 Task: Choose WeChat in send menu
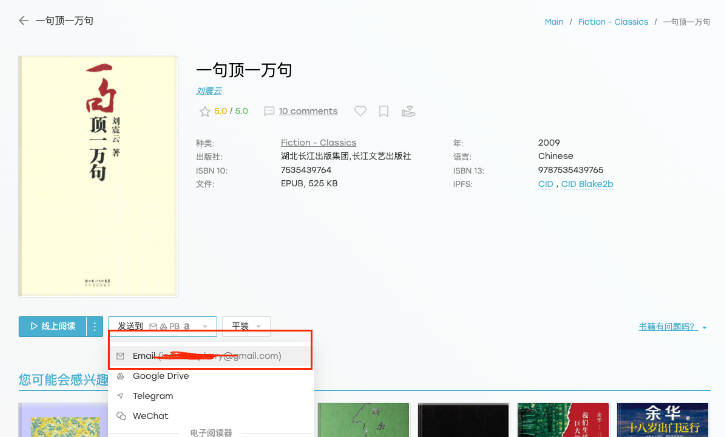tap(211, 416)
